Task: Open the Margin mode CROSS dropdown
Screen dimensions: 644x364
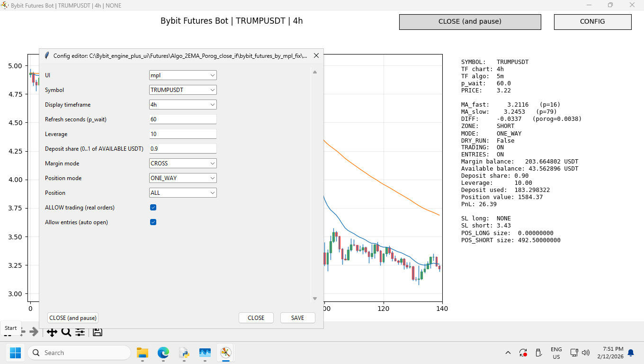Action: (183, 164)
